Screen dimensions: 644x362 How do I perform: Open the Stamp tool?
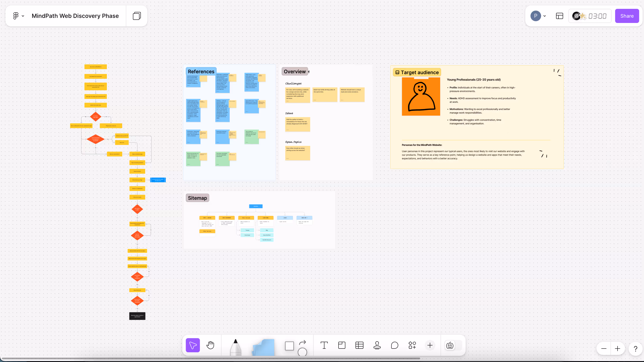377,345
